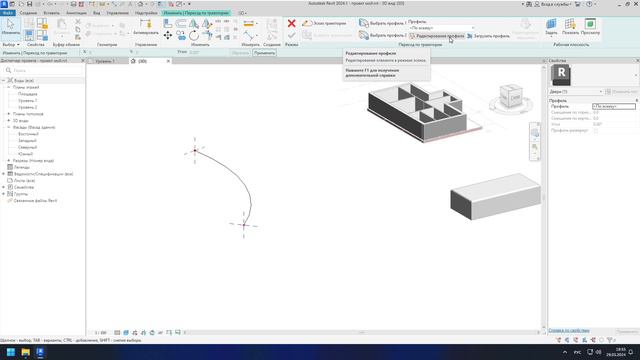The image size is (640, 360).
Task: Open the Help question mark icon
Action: (x=589, y=4)
